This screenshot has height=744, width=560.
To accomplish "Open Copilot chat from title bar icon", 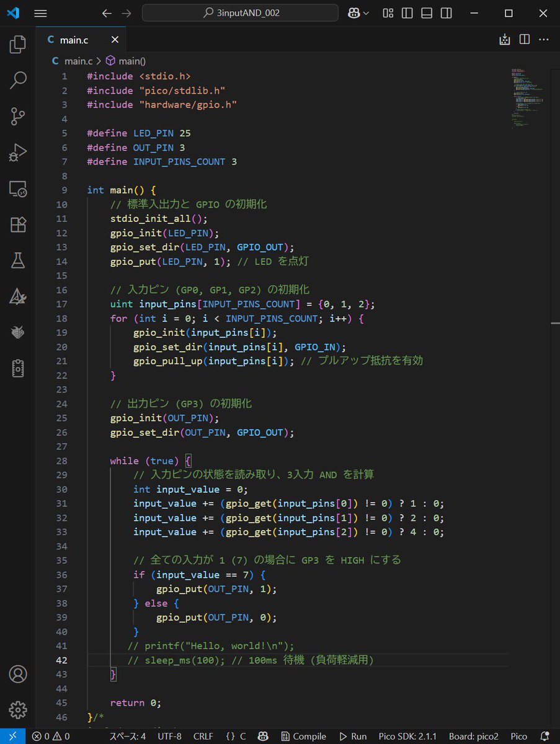I will [354, 13].
